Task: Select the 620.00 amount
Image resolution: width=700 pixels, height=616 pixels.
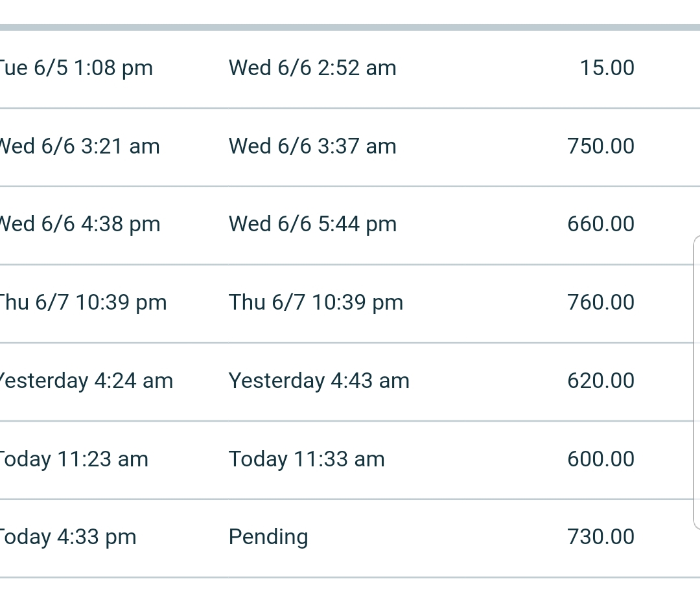Action: click(x=600, y=381)
